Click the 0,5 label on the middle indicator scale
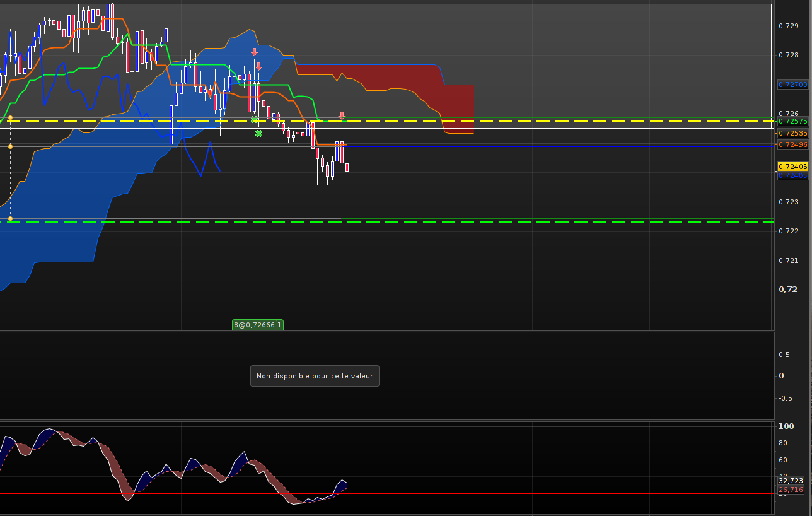 click(784, 355)
